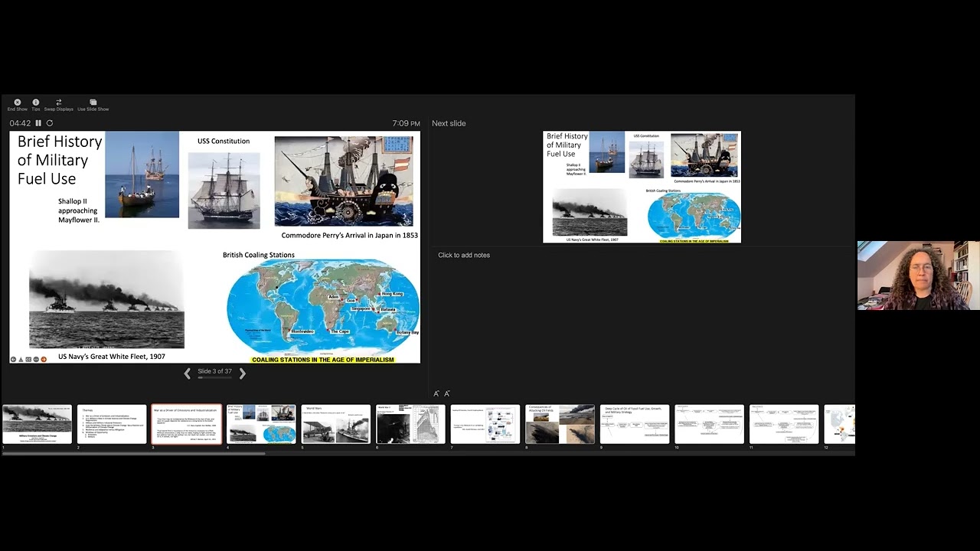Image resolution: width=980 pixels, height=551 pixels.
Task: Switch to Use Slide Show view
Action: tap(93, 105)
